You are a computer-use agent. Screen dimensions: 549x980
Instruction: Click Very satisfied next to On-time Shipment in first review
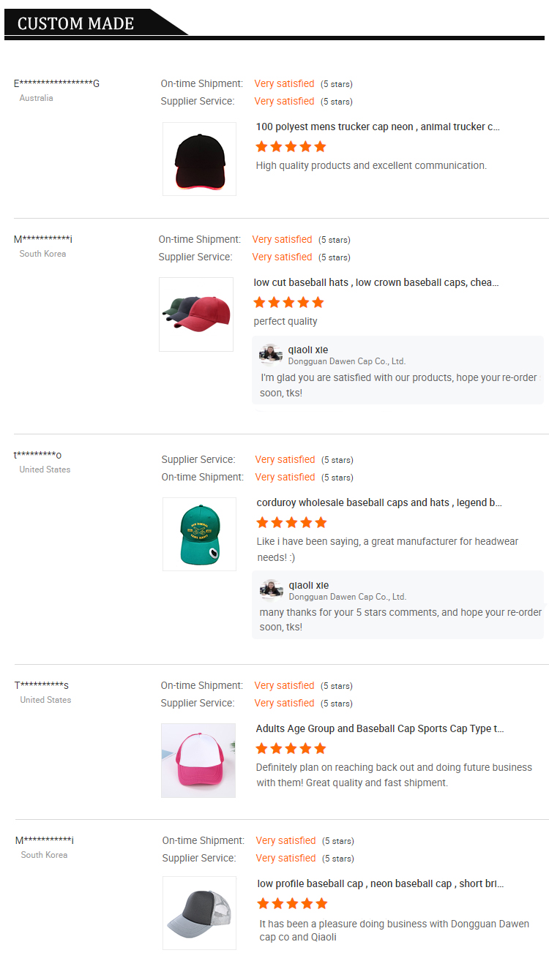coord(284,83)
